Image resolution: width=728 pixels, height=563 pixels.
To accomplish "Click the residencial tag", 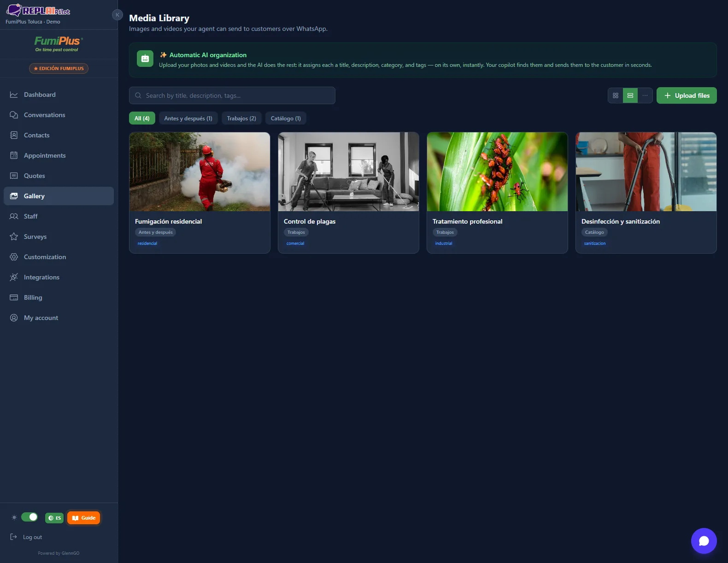I will click(x=147, y=243).
